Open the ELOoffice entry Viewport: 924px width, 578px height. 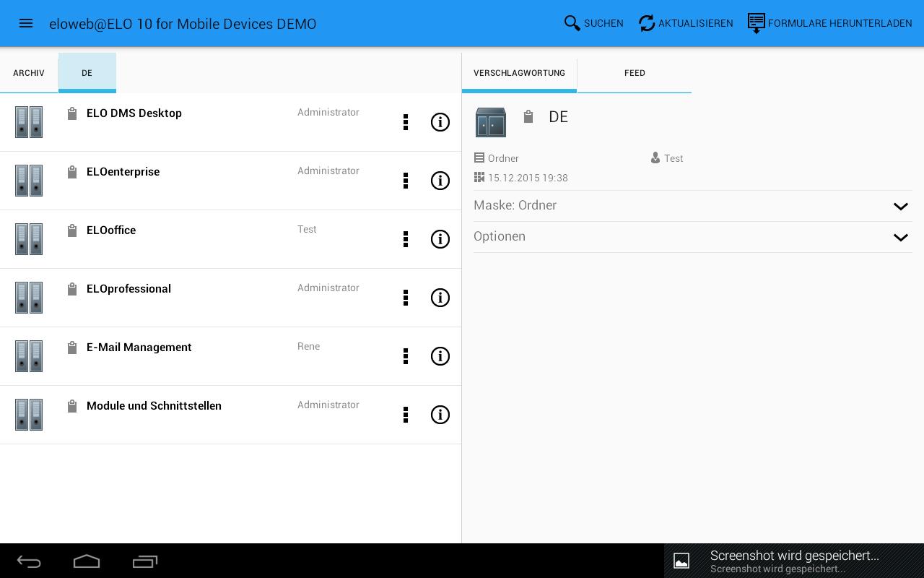(x=230, y=239)
